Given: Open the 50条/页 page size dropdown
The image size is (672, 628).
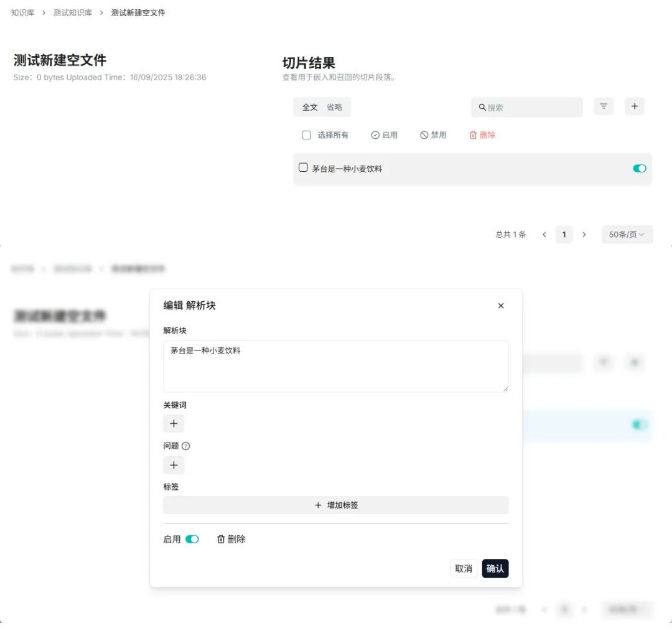Looking at the screenshot, I should pos(627,235).
